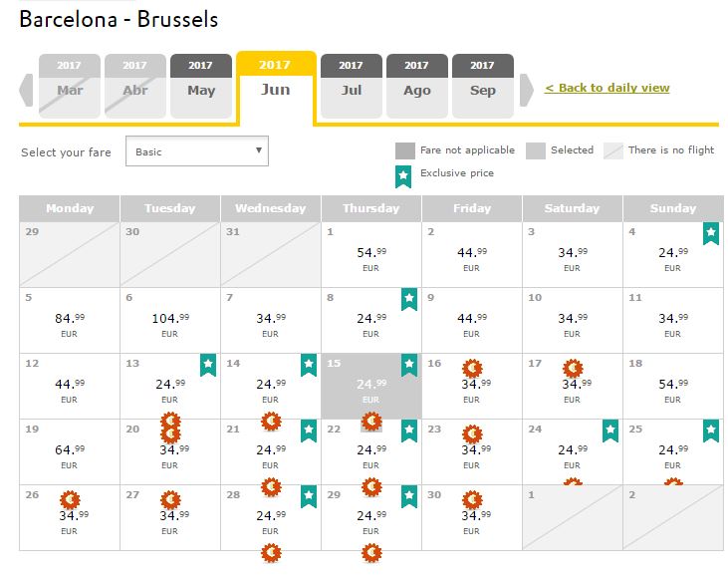This screenshot has height=576, width=728.
Task: Open the Sep 2017 month tab
Action: tap(483, 86)
